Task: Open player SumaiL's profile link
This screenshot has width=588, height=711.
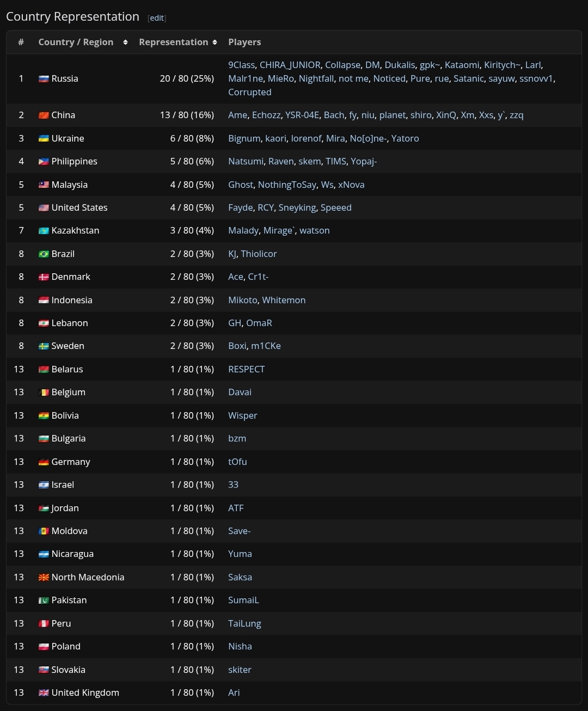Action: coord(243,600)
